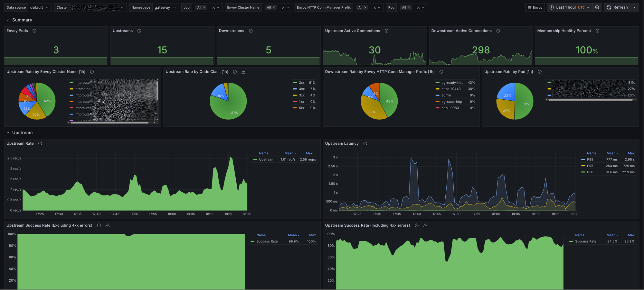This screenshot has width=644, height=290.
Task: Toggle the 2xx series in code class legend
Action: (x=301, y=83)
